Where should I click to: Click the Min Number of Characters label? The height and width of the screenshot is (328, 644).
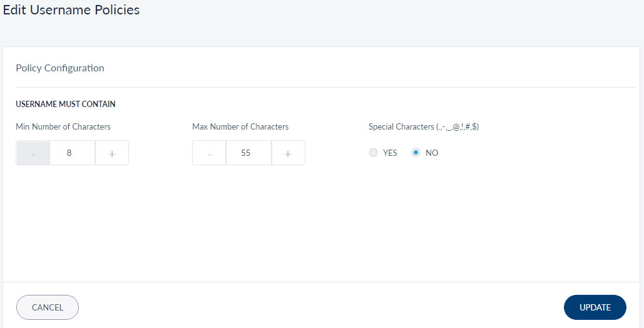pyautogui.click(x=63, y=126)
